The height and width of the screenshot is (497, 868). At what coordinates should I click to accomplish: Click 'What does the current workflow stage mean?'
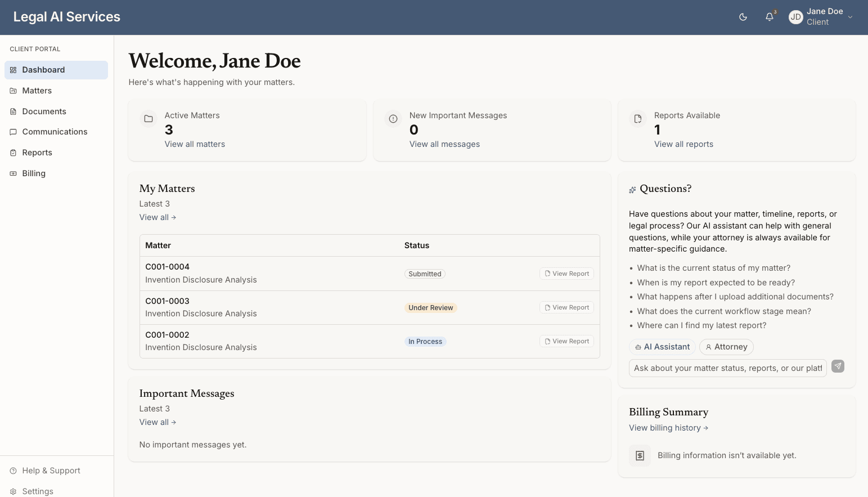[x=724, y=311]
